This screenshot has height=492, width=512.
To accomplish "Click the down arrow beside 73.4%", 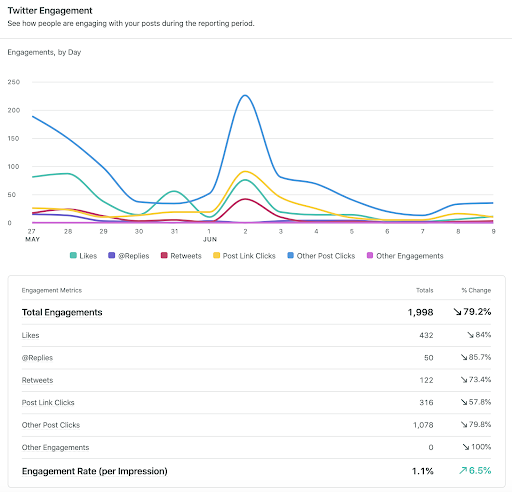I will point(464,380).
